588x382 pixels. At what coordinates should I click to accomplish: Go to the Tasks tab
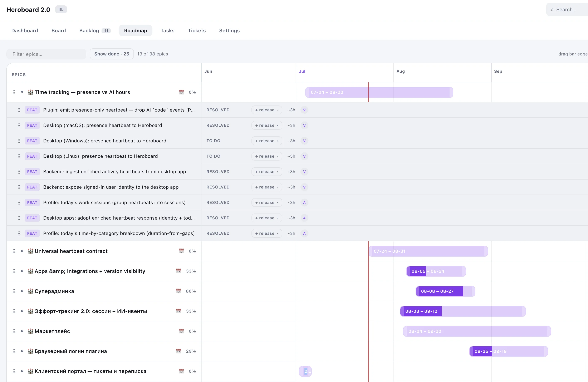point(167,30)
